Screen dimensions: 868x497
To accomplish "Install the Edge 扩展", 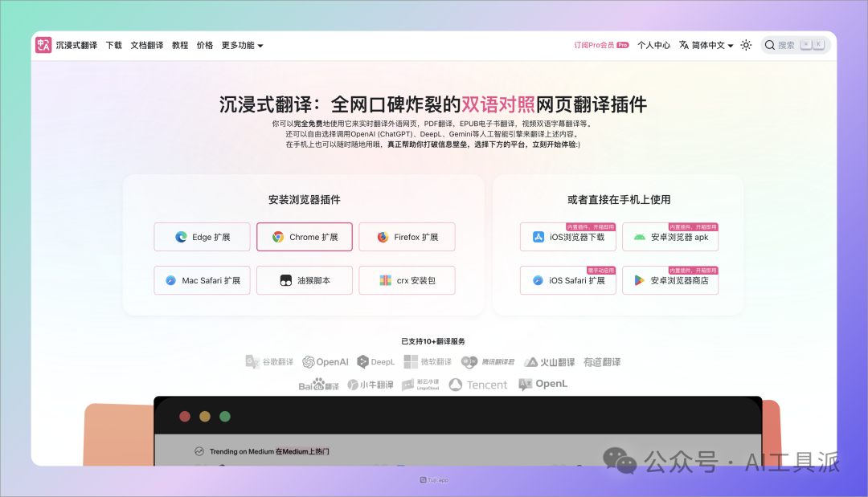I will (202, 237).
